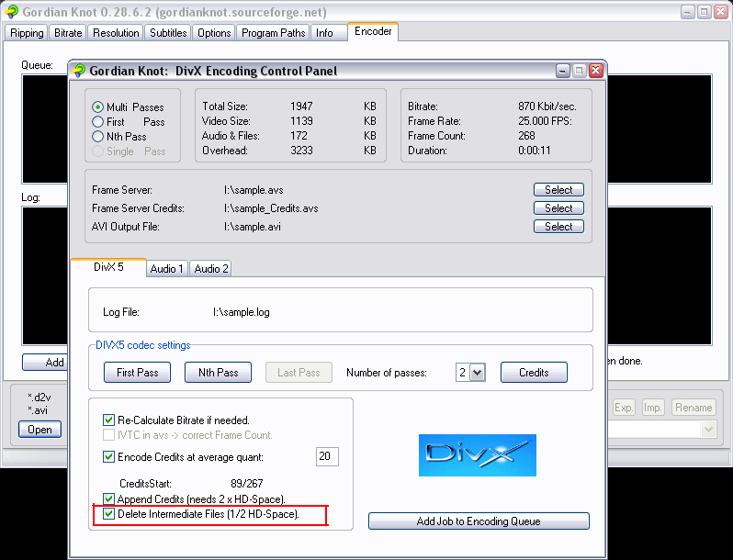Click Add Job to Encoding Queue
Screen dimensions: 733x560
point(479,521)
